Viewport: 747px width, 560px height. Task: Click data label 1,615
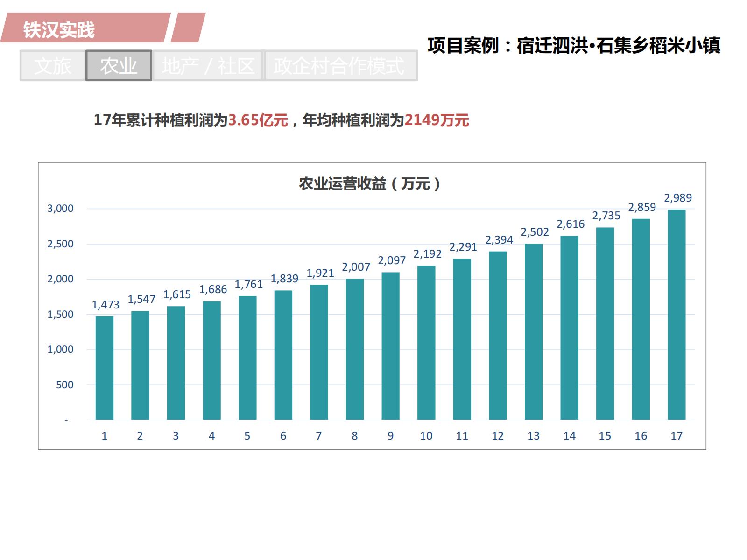point(177,294)
